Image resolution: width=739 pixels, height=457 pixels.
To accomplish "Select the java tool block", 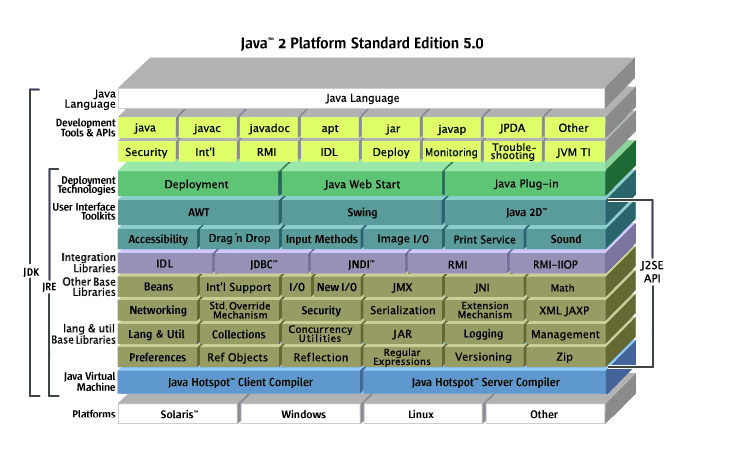I will tap(147, 128).
